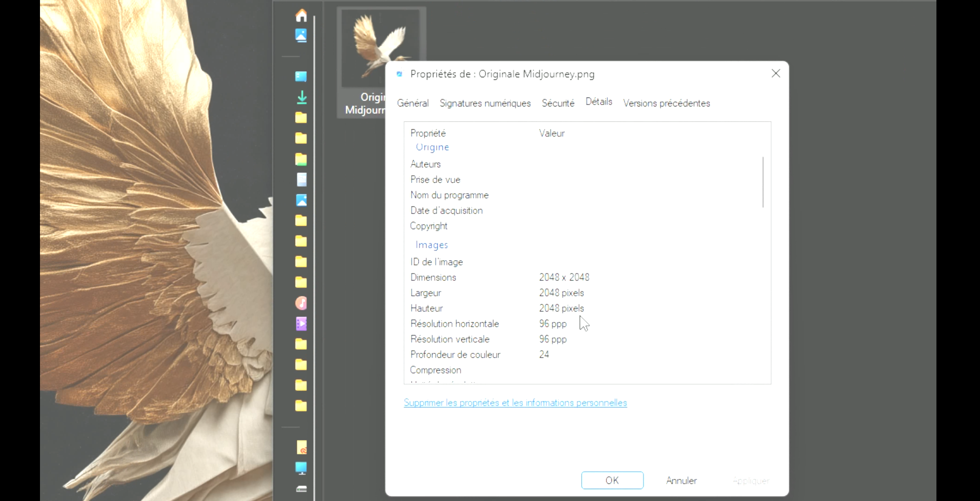Open the Home icon in the sidebar
980x501 pixels.
click(x=301, y=16)
